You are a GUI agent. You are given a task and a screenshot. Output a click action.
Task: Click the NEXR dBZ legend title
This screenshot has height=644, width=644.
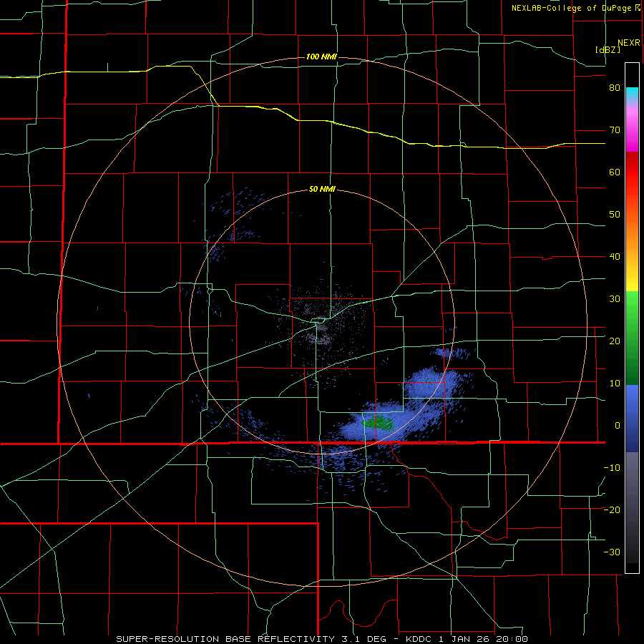618,46
